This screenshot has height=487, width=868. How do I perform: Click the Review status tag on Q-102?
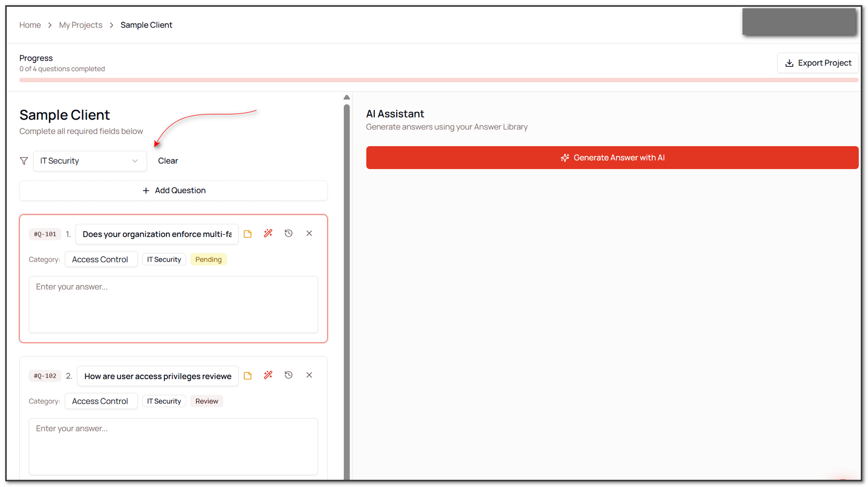pyautogui.click(x=207, y=401)
